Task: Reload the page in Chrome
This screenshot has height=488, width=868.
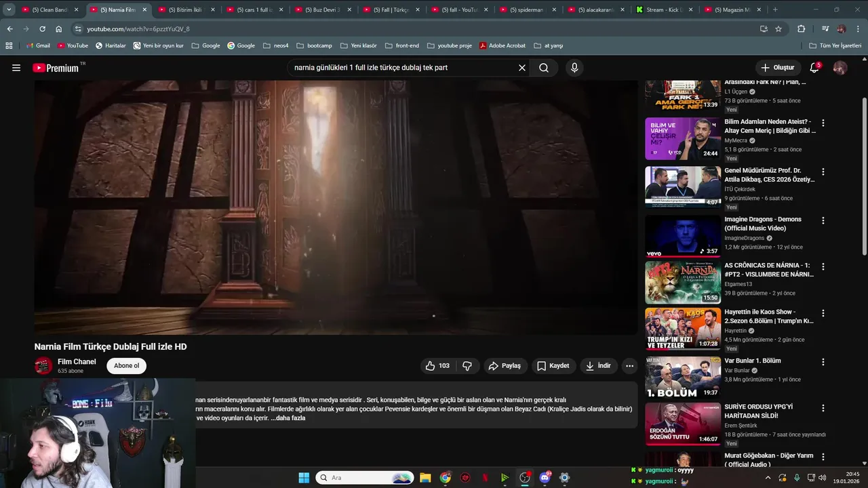Action: click(42, 29)
